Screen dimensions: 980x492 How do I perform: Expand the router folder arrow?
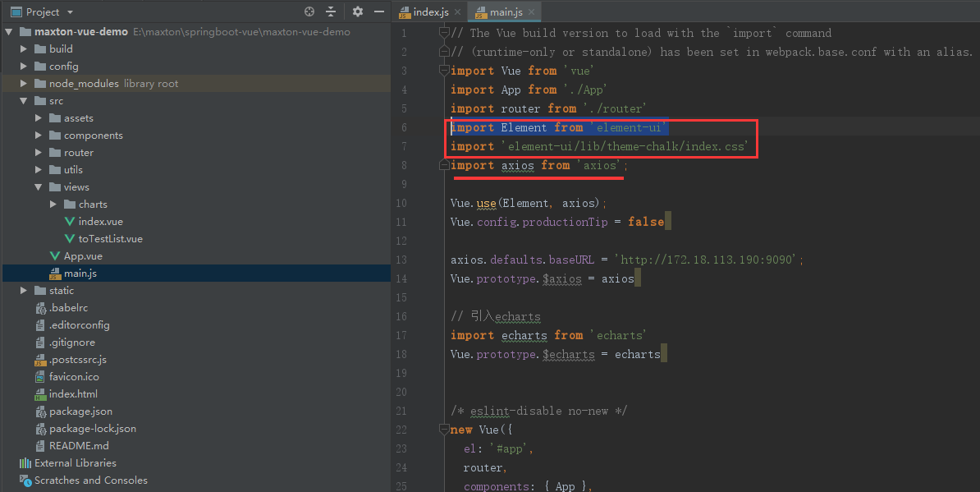(x=39, y=153)
